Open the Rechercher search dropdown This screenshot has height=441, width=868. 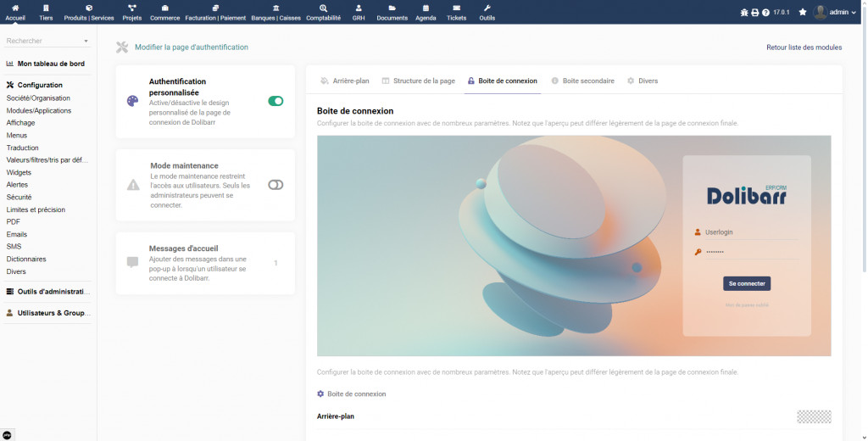(x=47, y=41)
